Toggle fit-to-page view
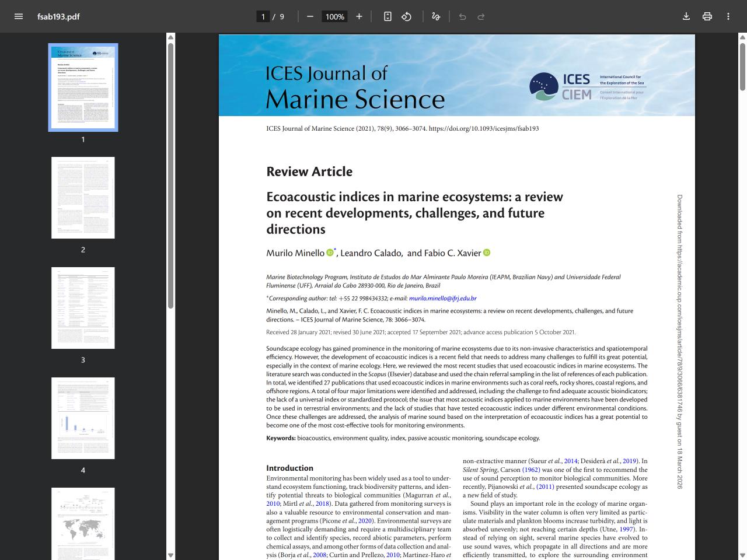Viewport: 747px width, 560px height. [388, 16]
